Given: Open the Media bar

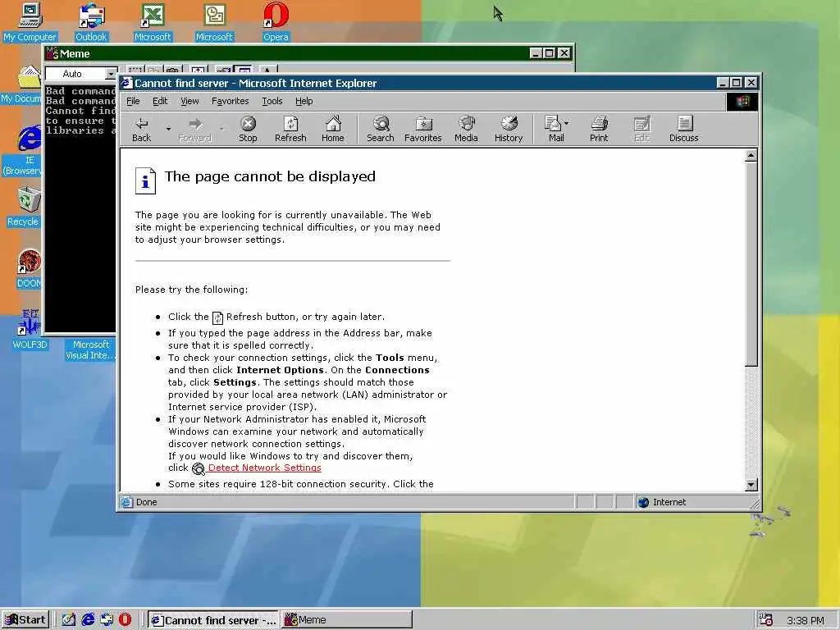Looking at the screenshot, I should tap(466, 129).
